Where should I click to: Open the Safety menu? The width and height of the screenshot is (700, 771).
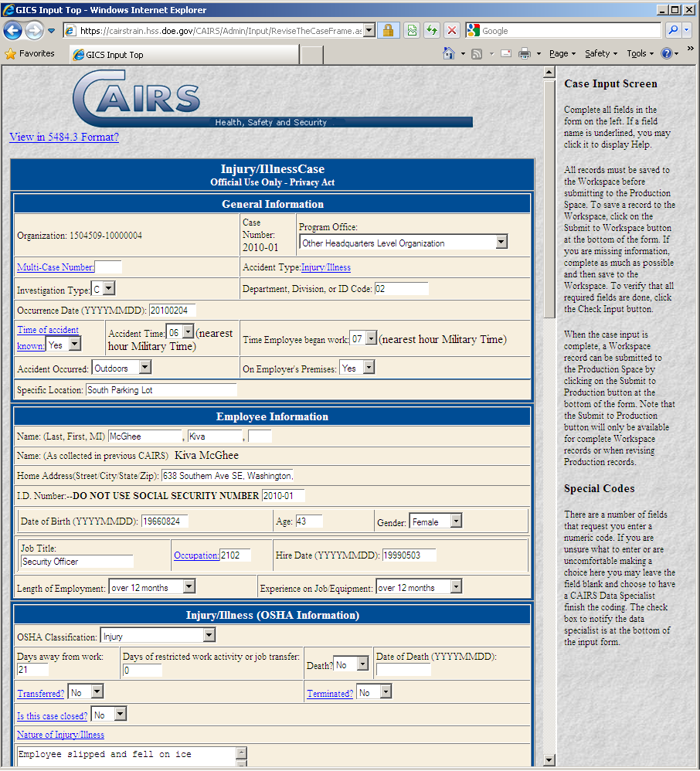[600, 53]
